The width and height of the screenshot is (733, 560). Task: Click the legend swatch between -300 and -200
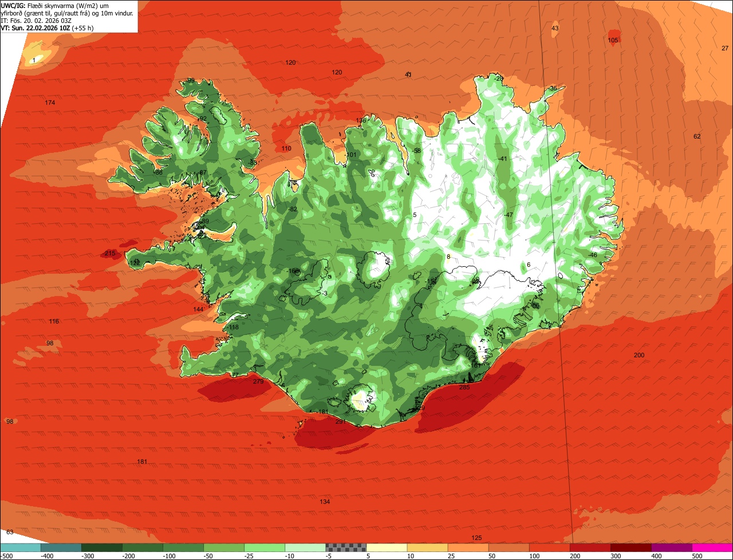tap(101, 547)
